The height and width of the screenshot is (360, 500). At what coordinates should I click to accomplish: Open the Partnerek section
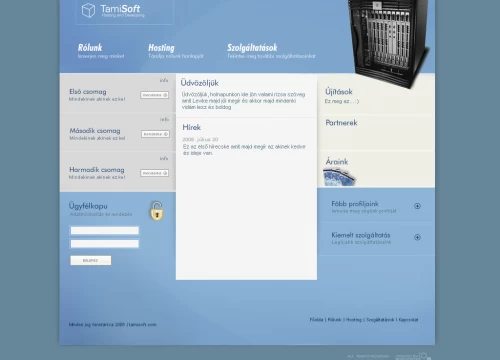point(341,123)
